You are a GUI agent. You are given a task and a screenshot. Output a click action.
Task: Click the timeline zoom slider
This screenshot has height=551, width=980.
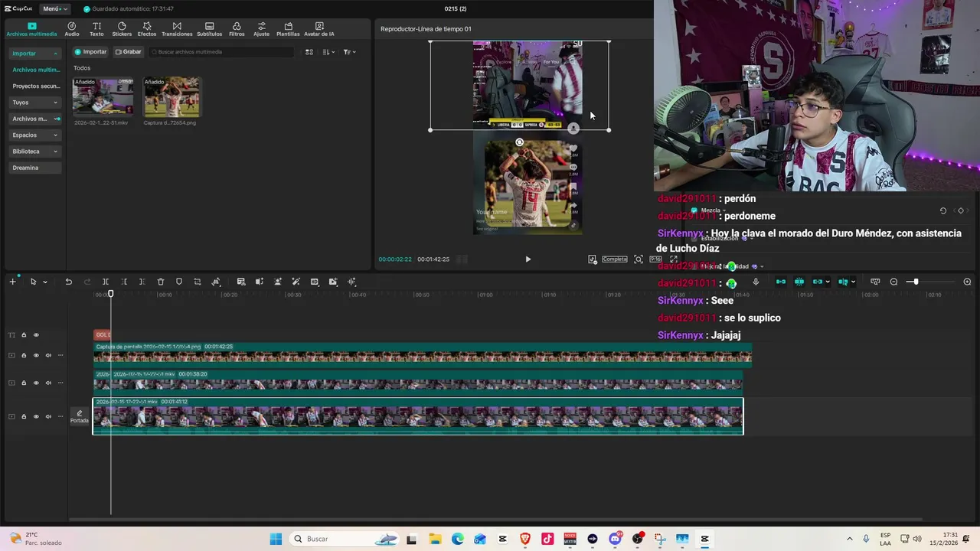click(930, 282)
